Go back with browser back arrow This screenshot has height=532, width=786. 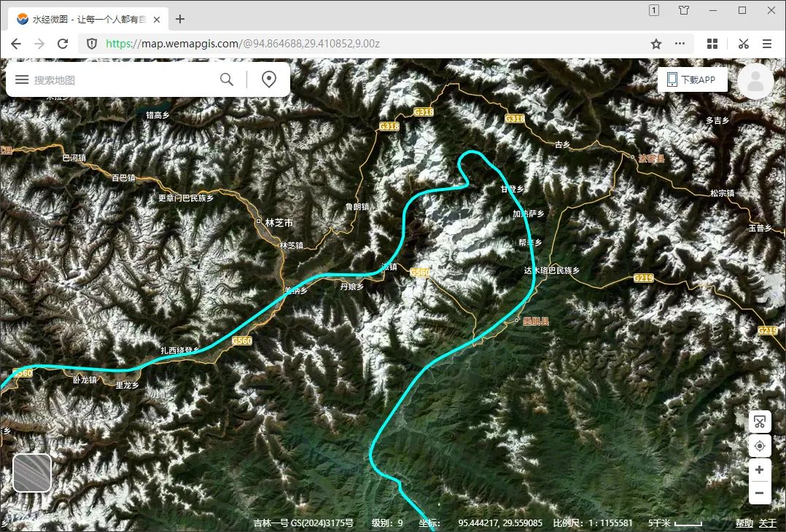[16, 44]
